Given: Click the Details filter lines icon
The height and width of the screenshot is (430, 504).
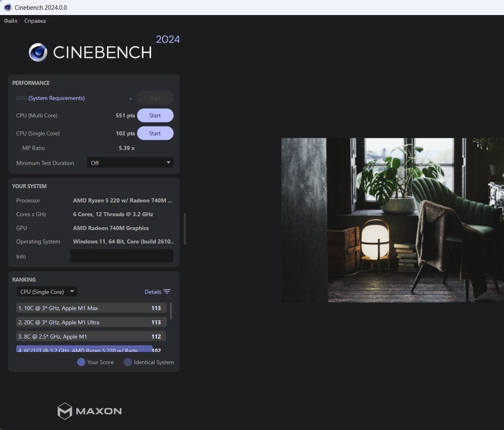Looking at the screenshot, I should click(x=167, y=292).
